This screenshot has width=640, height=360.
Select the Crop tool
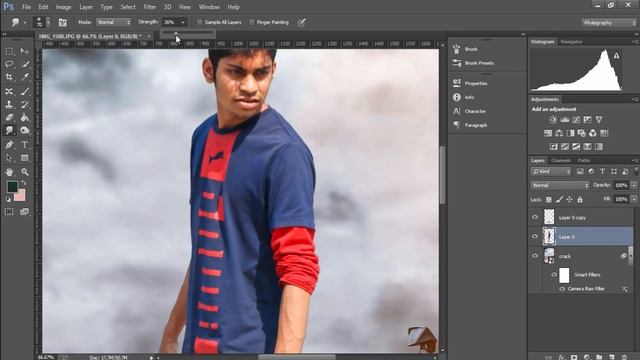click(x=9, y=77)
